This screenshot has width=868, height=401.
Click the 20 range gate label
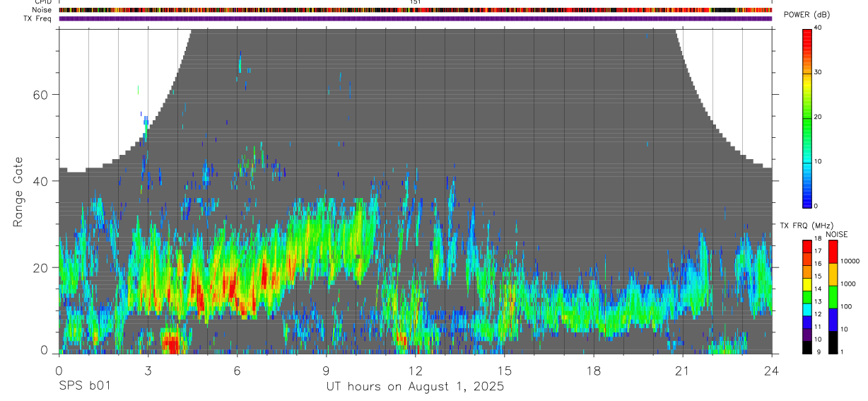coord(40,268)
